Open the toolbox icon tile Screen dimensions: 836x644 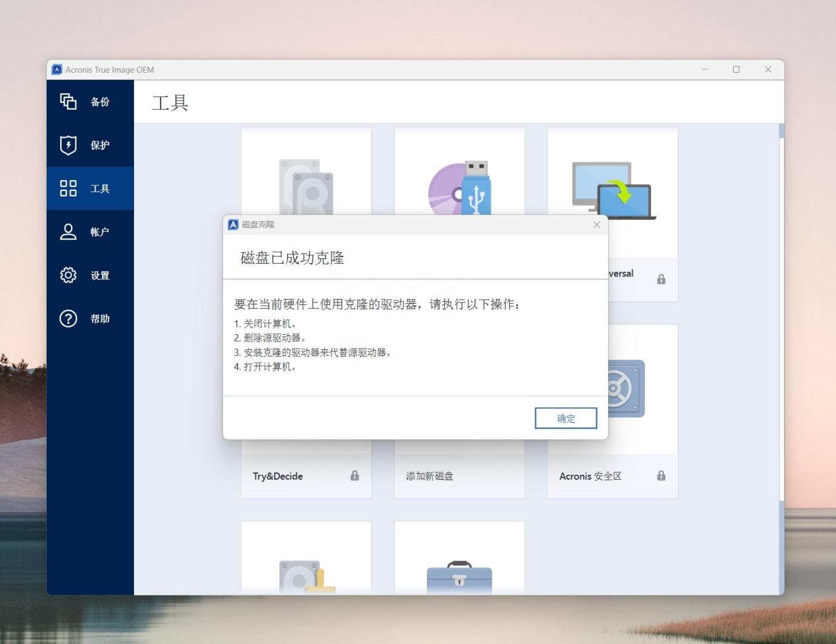(x=460, y=577)
